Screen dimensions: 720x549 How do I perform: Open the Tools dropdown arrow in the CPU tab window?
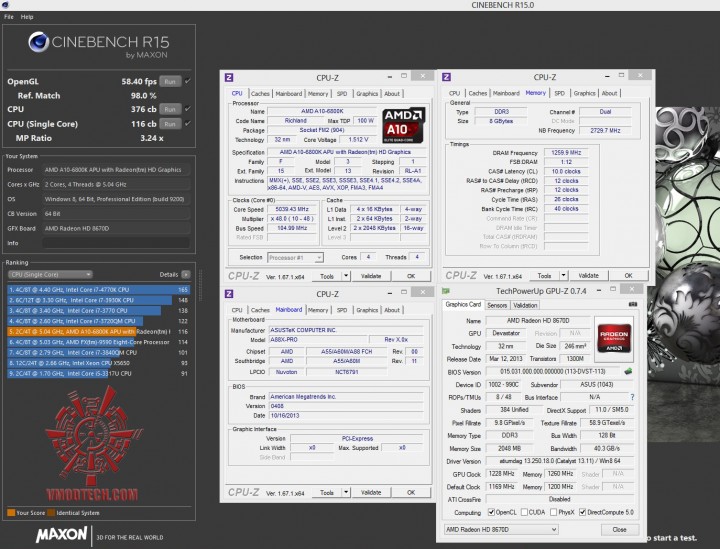[346, 276]
